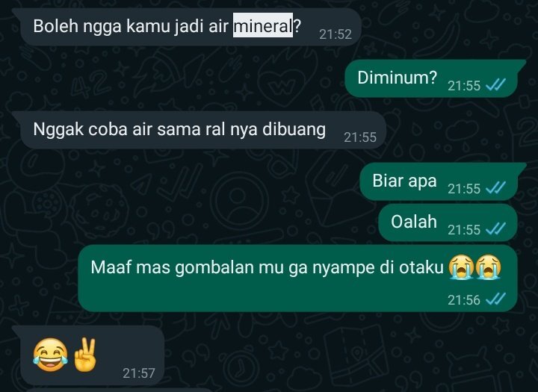
Task: Click the read receipt ticks beside Biar apa
Action: [496, 188]
